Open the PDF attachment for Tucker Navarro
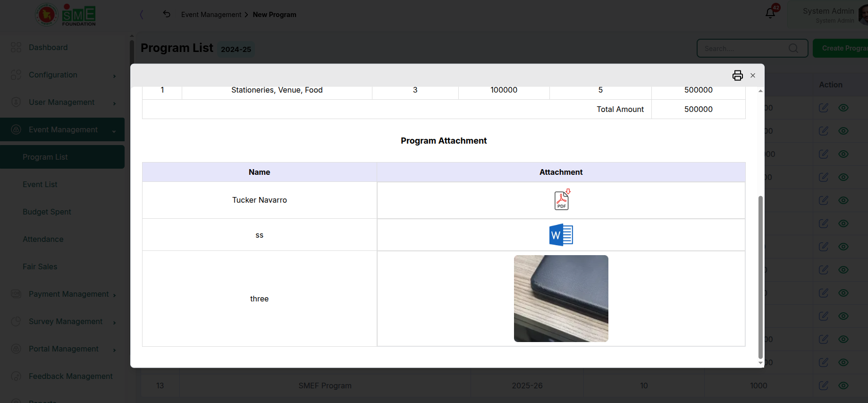The height and width of the screenshot is (403, 868). (561, 200)
